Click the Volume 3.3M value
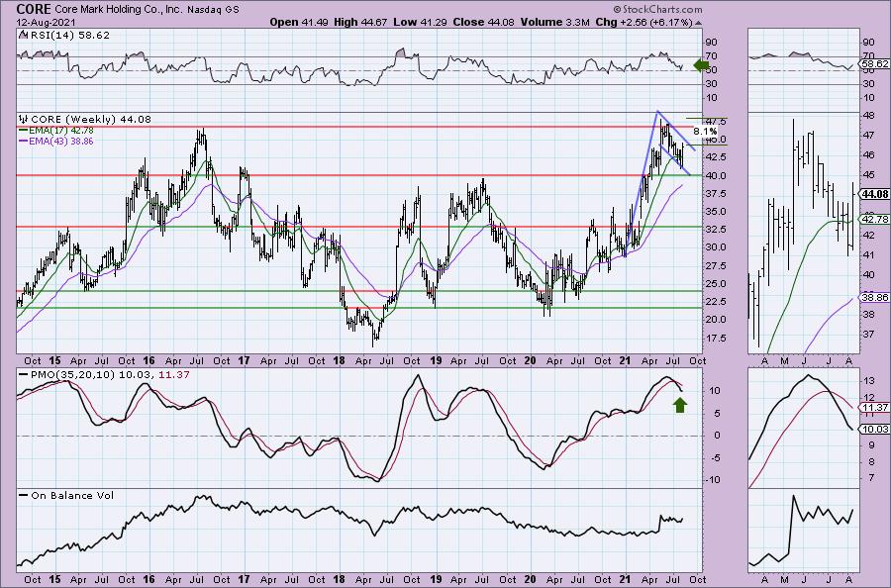891x588 pixels. coord(556,22)
